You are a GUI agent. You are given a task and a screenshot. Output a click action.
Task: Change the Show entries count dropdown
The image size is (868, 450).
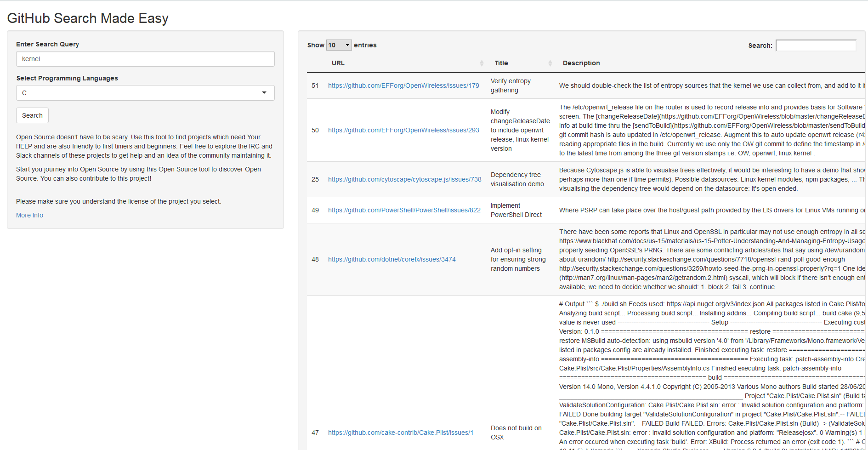[339, 45]
